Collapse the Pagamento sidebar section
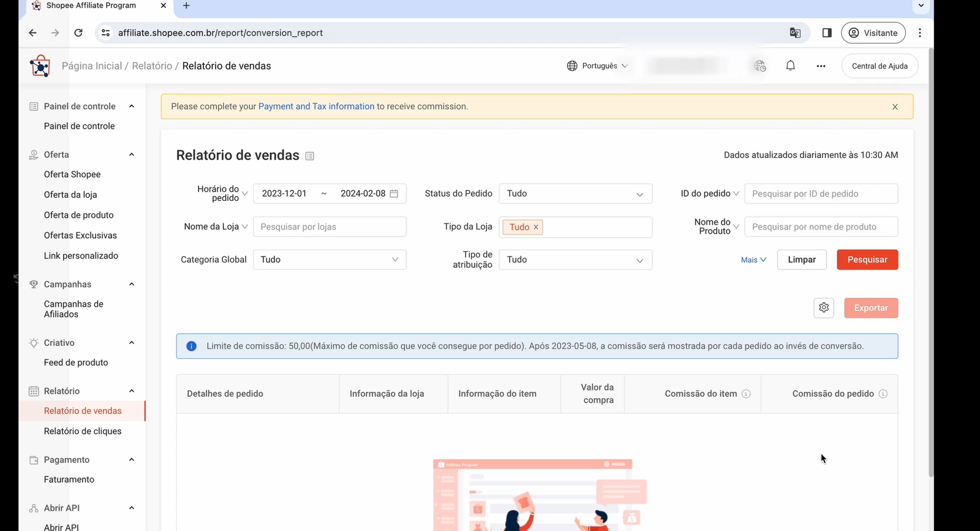Image resolution: width=980 pixels, height=531 pixels. [x=132, y=459]
